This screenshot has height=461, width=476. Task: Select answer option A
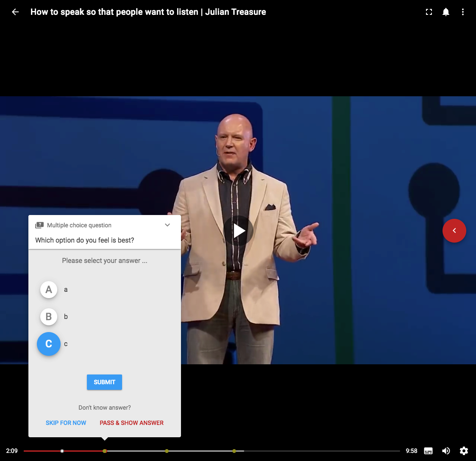point(49,289)
